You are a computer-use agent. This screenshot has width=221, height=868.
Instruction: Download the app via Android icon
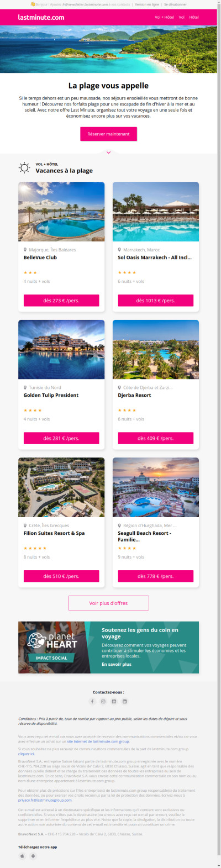[x=33, y=856]
